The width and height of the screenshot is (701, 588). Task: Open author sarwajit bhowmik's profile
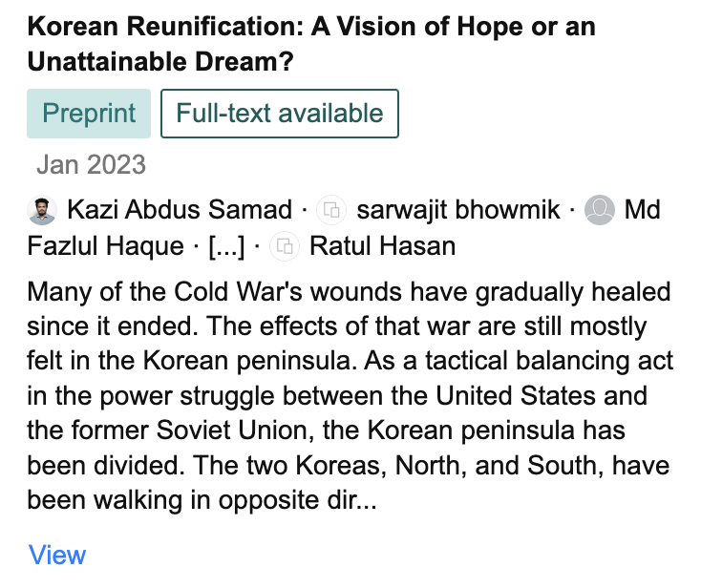458,210
